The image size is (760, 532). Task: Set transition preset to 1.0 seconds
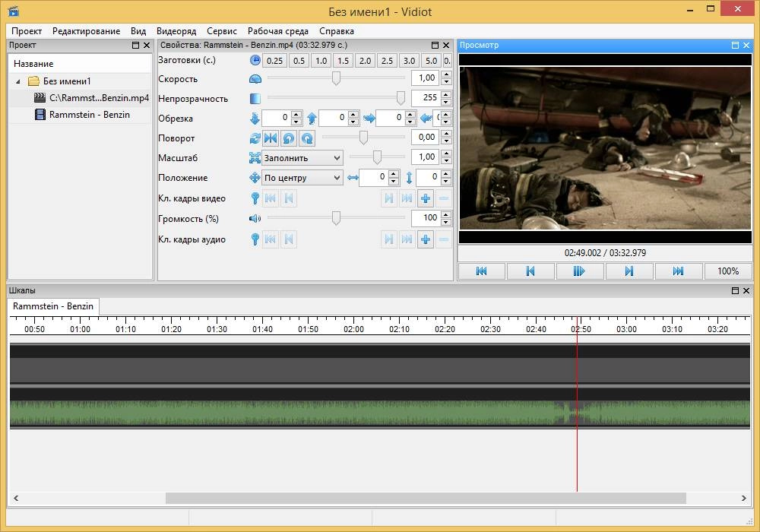pyautogui.click(x=321, y=61)
